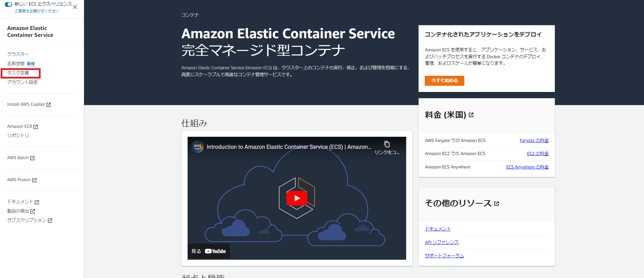Go to クラスター in the sidebar
This screenshot has height=278, width=644.
tap(18, 54)
